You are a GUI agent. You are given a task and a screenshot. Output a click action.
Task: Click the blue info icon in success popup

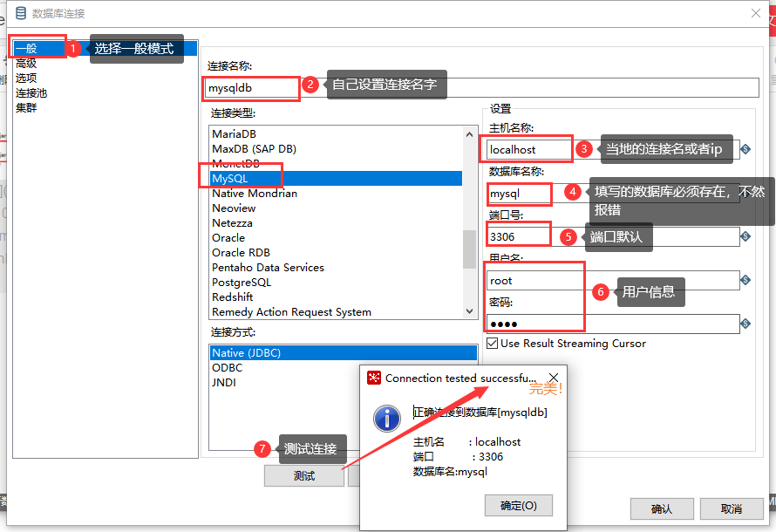[386, 419]
